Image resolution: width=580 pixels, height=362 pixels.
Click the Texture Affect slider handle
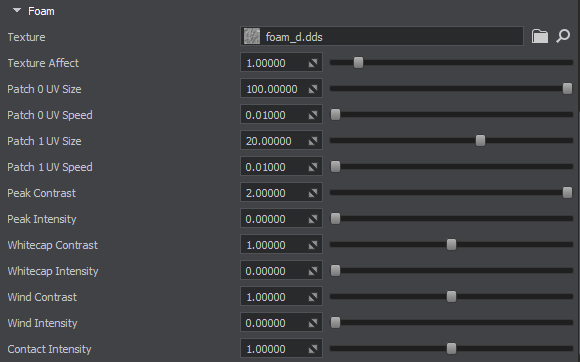pyautogui.click(x=358, y=62)
